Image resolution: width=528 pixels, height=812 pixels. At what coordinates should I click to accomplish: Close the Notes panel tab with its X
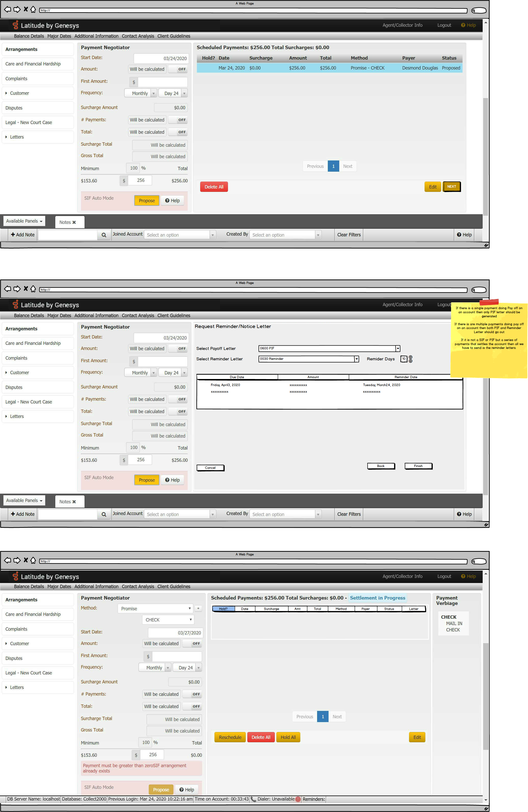pos(74,222)
